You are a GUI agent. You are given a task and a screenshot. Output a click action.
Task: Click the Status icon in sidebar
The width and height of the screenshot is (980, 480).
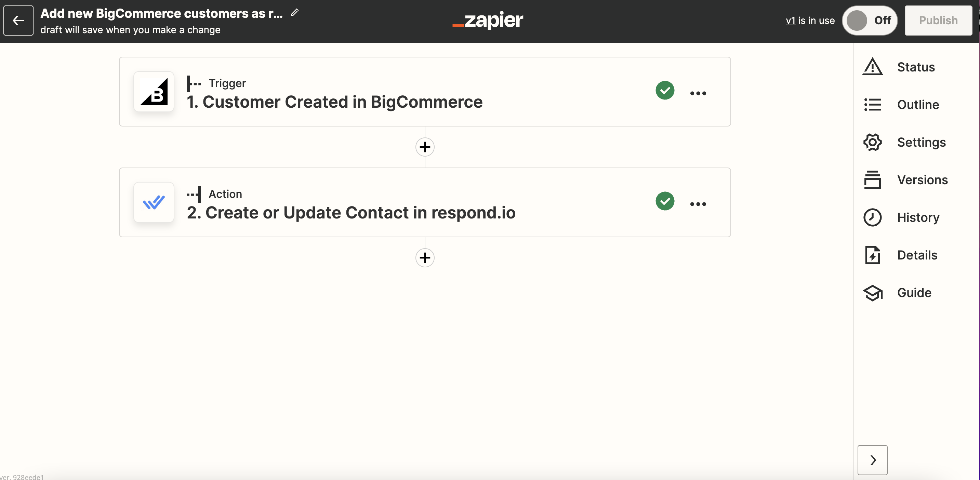pos(873,66)
